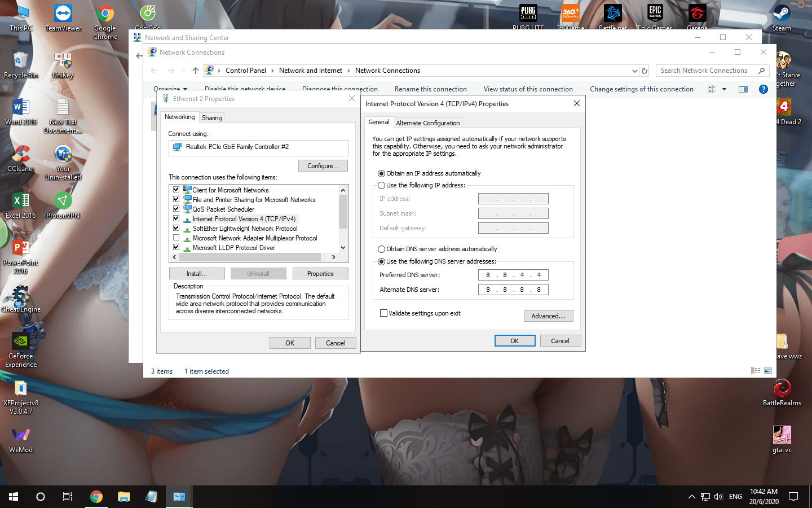This screenshot has width=812, height=508.
Task: Switch to Alternate Configuration tab
Action: (428, 123)
